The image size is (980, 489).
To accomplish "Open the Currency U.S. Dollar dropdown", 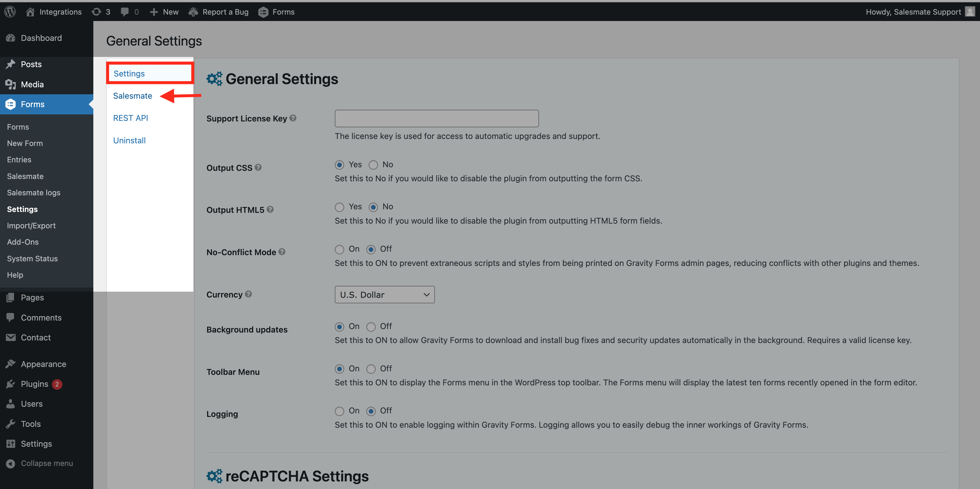I will [385, 295].
